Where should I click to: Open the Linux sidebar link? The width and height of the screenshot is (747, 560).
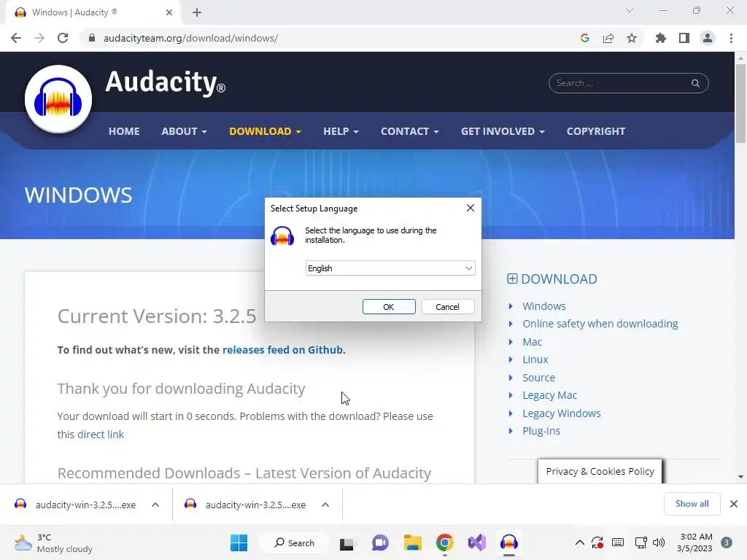[535, 359]
